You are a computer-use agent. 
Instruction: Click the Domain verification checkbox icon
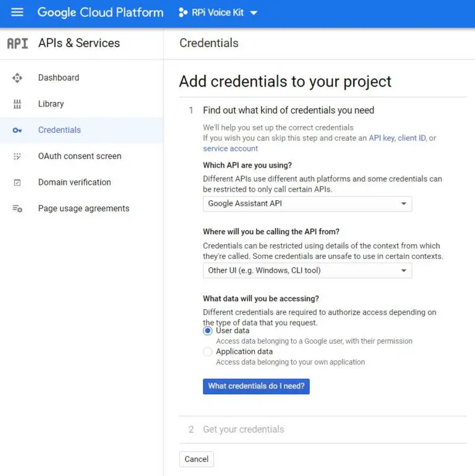point(17,182)
